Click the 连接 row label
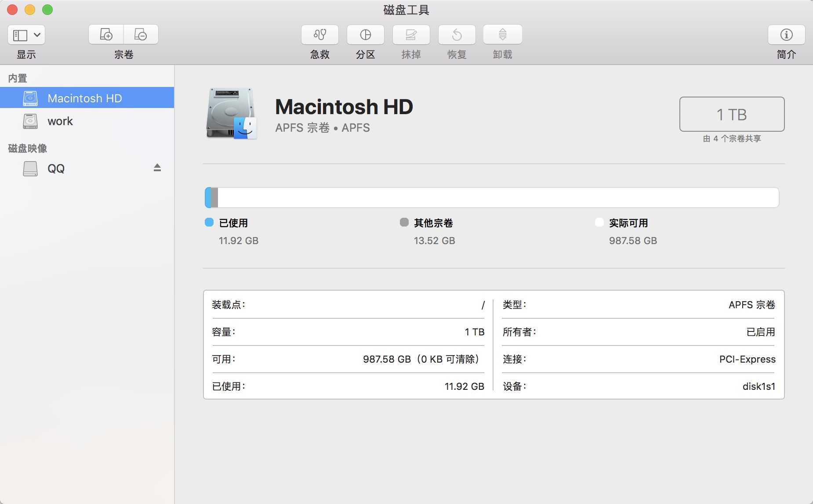 tap(515, 359)
